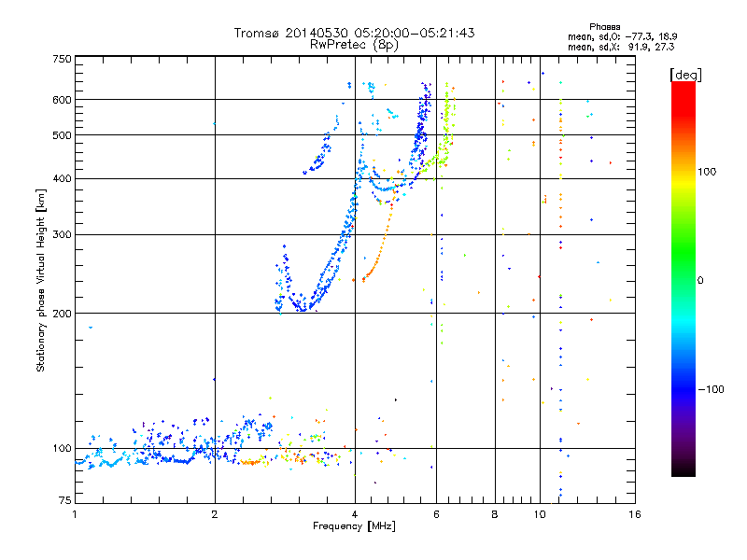
Task: Click the plot title 'Tromsø 20140530 05:20:00-05:21:43'
Action: pyautogui.click(x=354, y=33)
